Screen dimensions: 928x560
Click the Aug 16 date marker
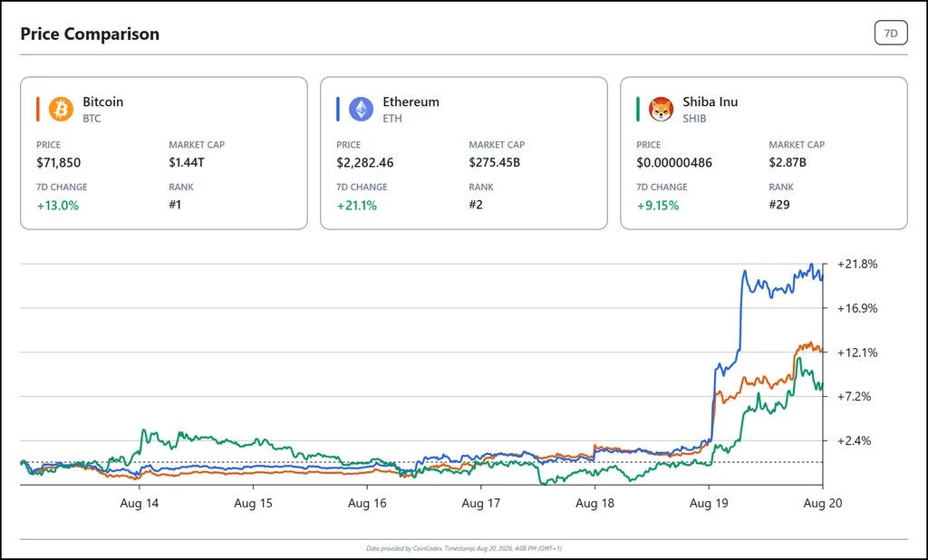[367, 503]
